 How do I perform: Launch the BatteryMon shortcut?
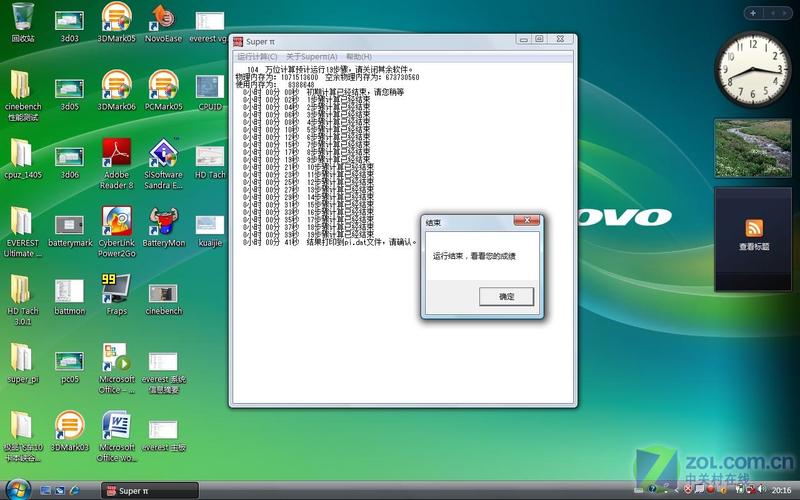pyautogui.click(x=163, y=227)
